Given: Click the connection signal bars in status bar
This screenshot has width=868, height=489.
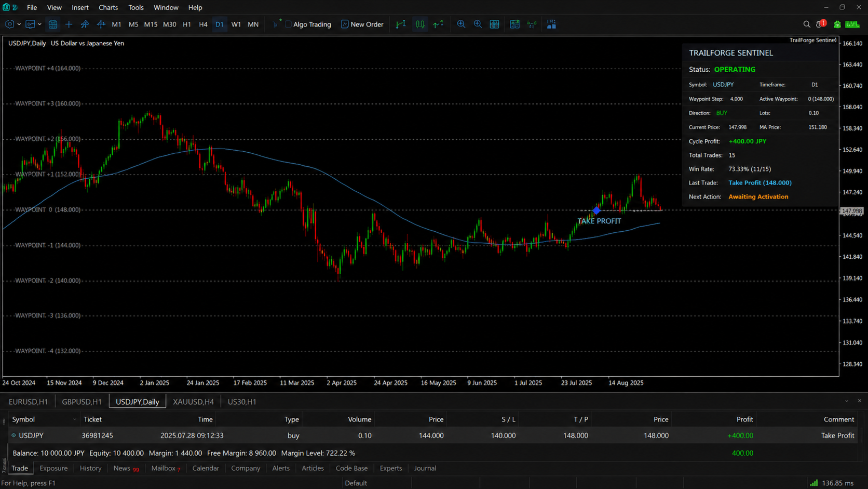Looking at the screenshot, I should point(814,483).
